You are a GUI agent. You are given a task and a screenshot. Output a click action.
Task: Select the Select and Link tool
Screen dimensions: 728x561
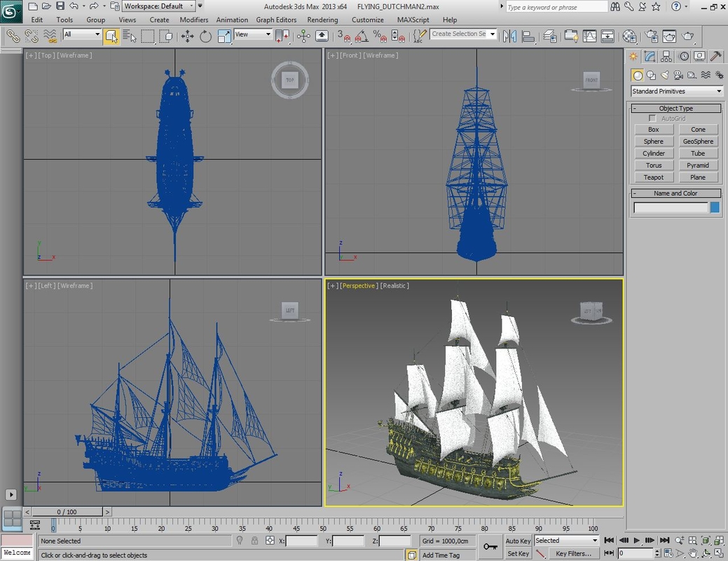click(x=13, y=36)
